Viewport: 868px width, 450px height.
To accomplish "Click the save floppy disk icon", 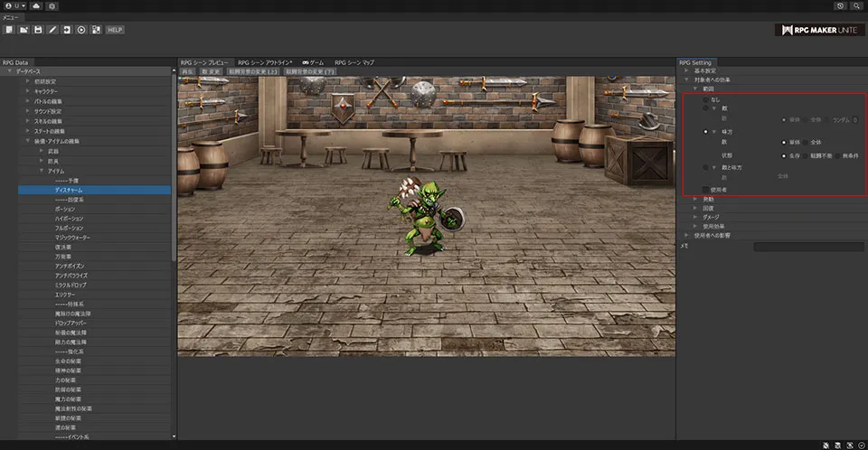I will [38, 30].
